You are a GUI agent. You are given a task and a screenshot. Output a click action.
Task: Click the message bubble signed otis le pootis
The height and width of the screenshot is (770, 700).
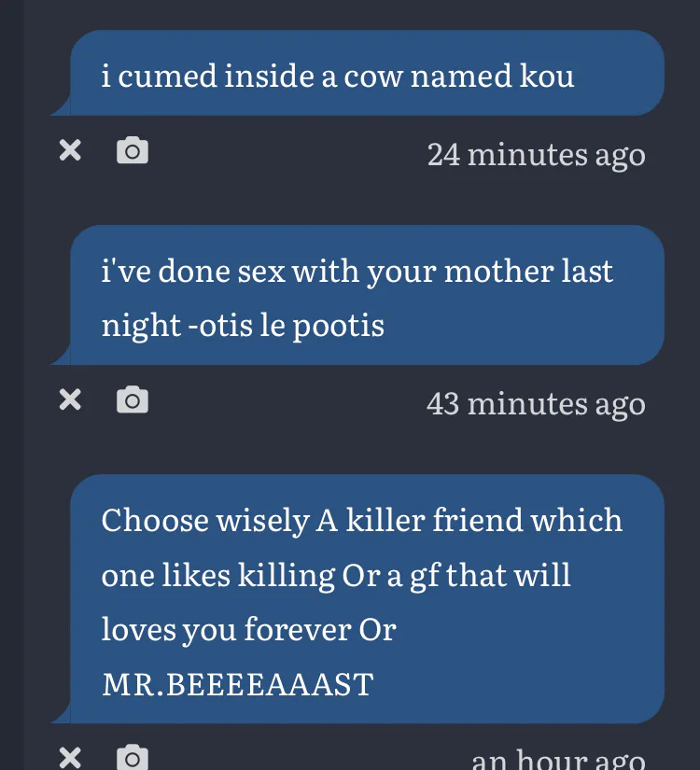[x=367, y=295]
